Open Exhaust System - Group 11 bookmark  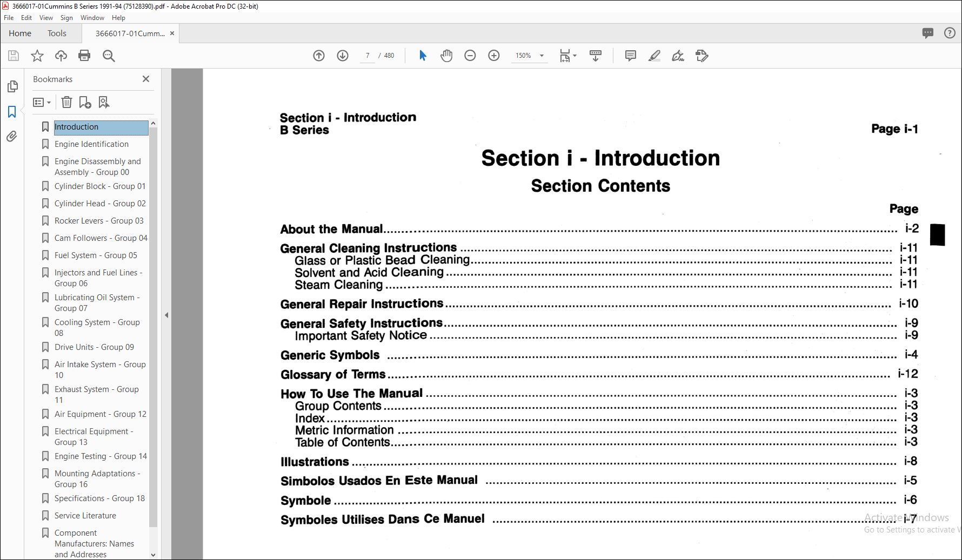point(97,395)
